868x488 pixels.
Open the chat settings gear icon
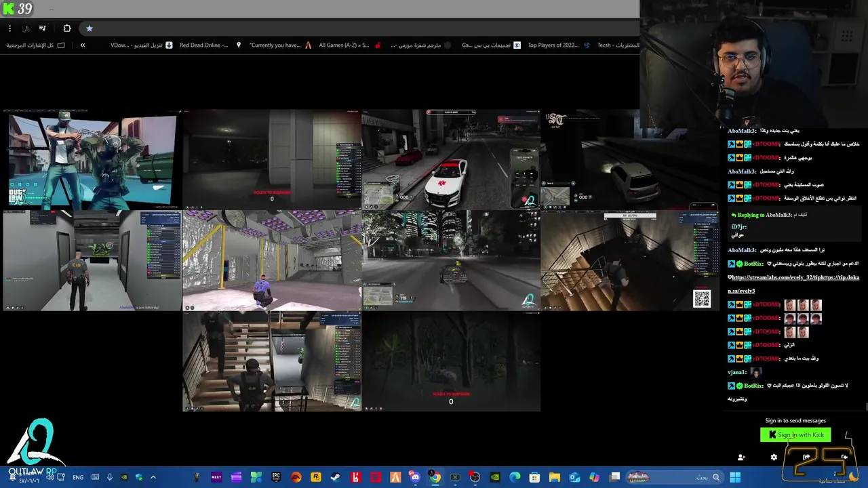[x=774, y=457]
